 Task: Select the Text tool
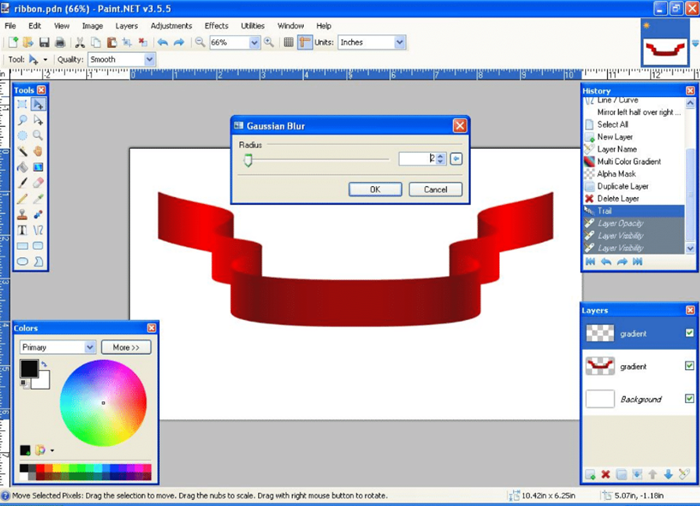[22, 230]
